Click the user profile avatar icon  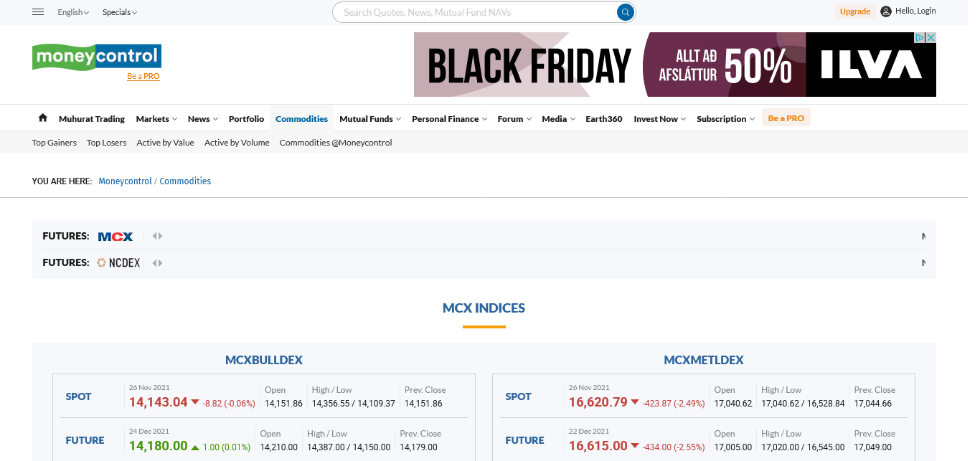point(886,11)
